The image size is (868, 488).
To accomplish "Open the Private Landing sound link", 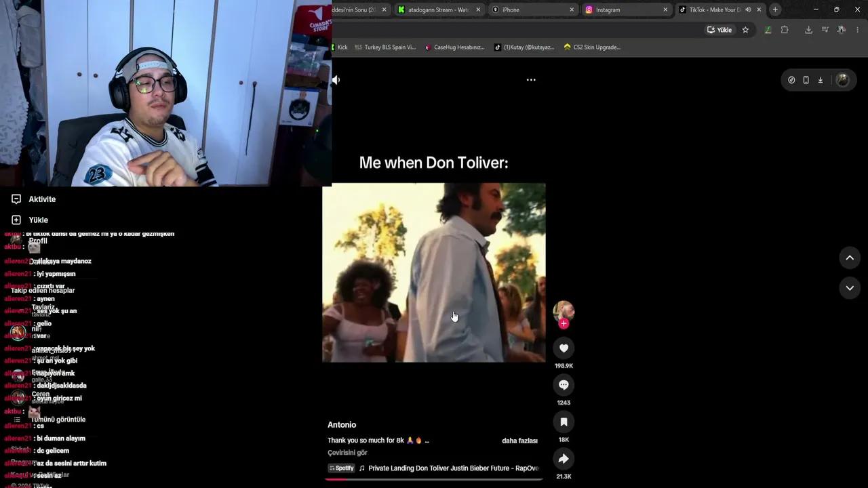I will coord(453,468).
